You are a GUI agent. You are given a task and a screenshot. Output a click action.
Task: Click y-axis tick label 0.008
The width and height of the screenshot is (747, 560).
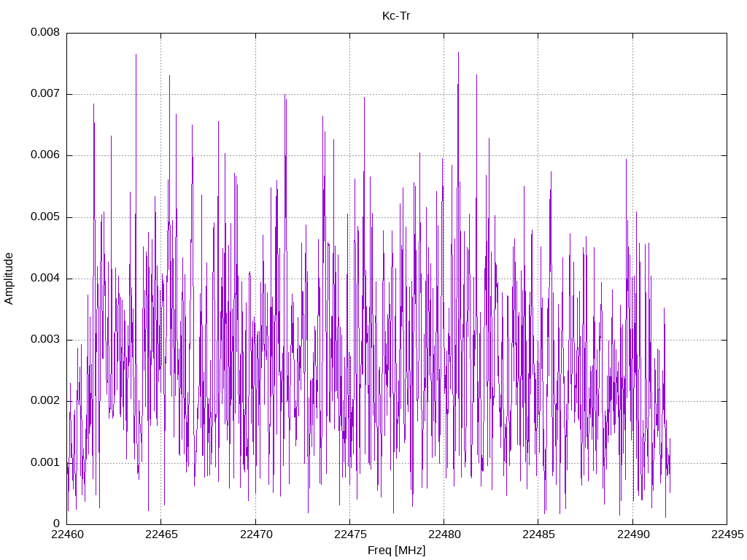45,32
